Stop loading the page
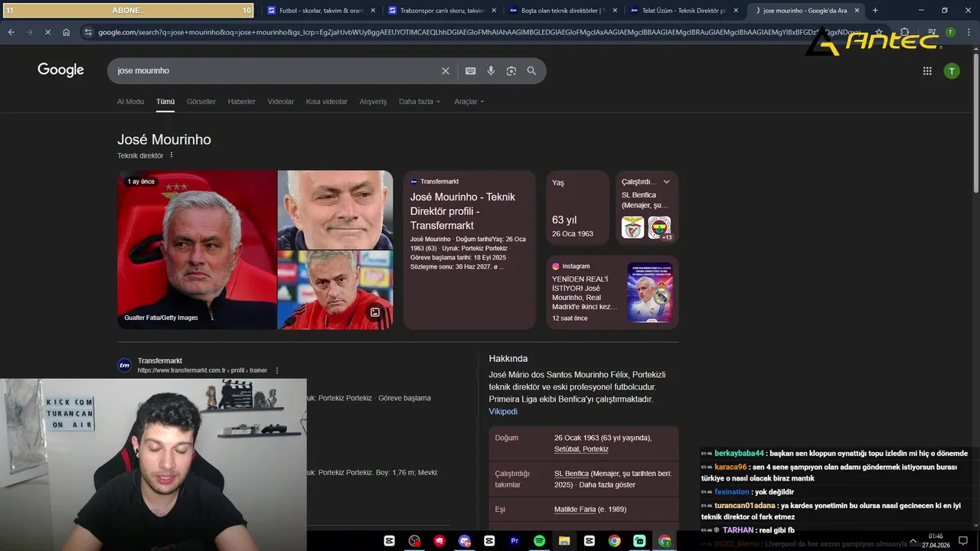The height and width of the screenshot is (551, 980). [47, 32]
